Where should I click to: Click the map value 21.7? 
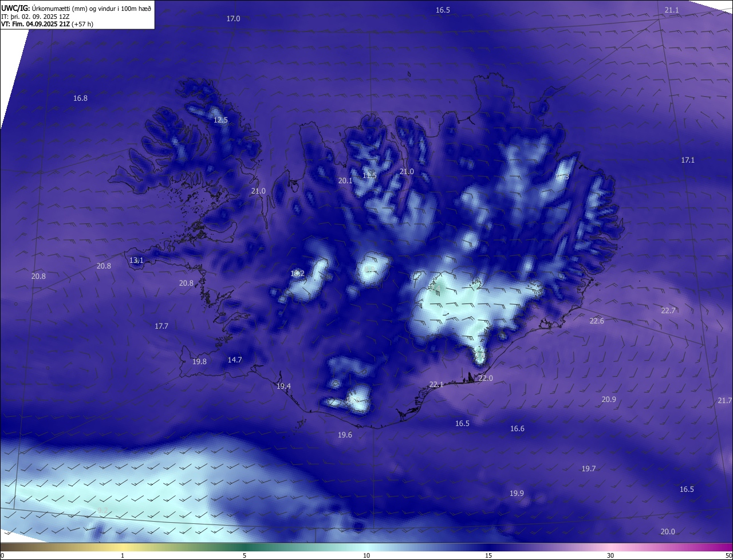click(724, 400)
